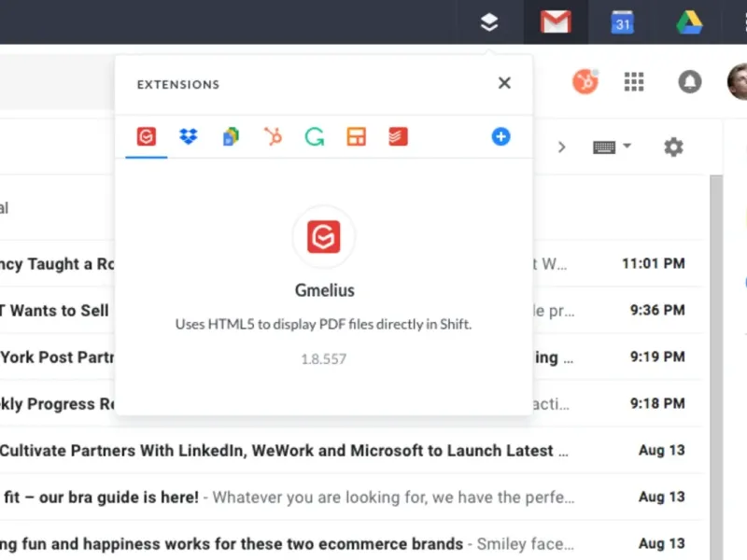This screenshot has width=747, height=560.
Task: Open the Shift extensions stack icon
Action: [x=489, y=21]
